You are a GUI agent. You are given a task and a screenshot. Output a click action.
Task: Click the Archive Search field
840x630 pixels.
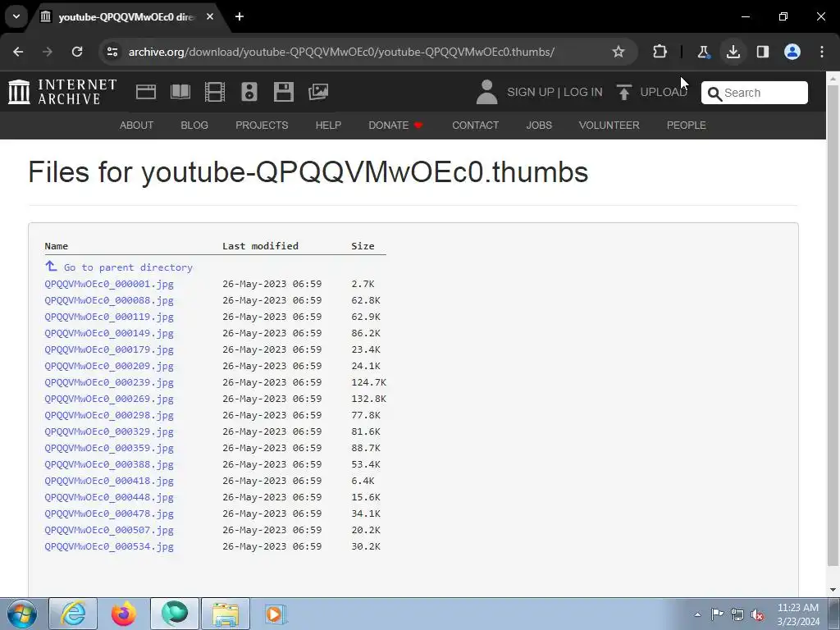coord(755,93)
